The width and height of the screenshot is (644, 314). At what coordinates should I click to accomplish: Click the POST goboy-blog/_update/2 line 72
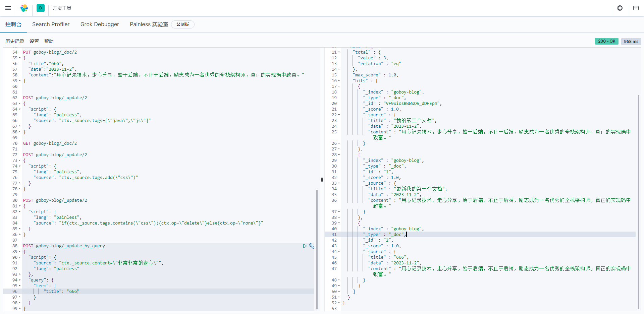coord(55,155)
